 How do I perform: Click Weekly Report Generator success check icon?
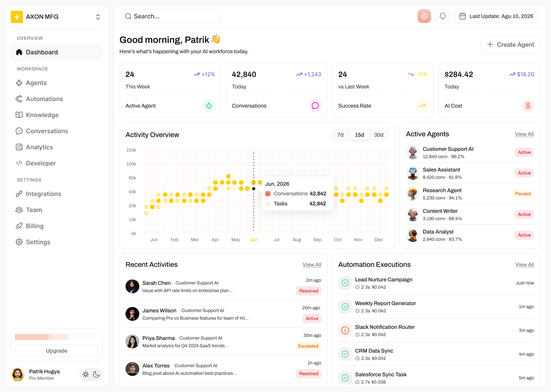tap(345, 307)
